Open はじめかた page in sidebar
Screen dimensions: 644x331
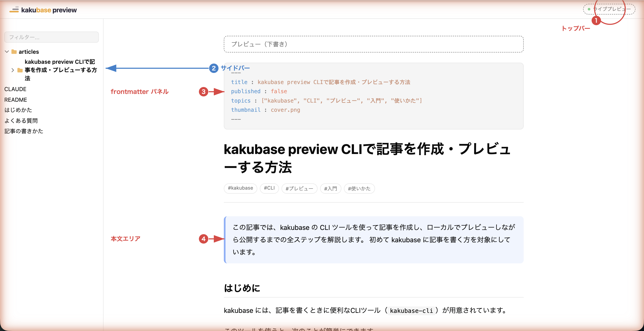point(18,110)
